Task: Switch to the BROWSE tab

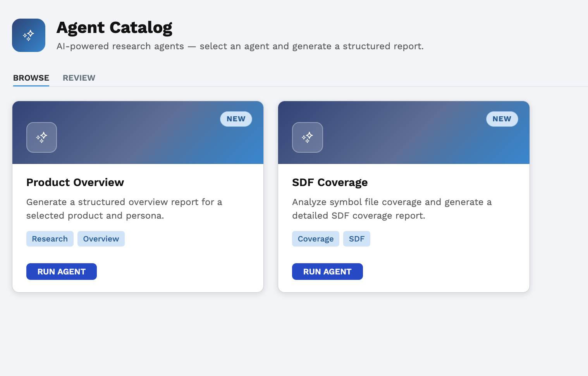Action: (x=31, y=78)
